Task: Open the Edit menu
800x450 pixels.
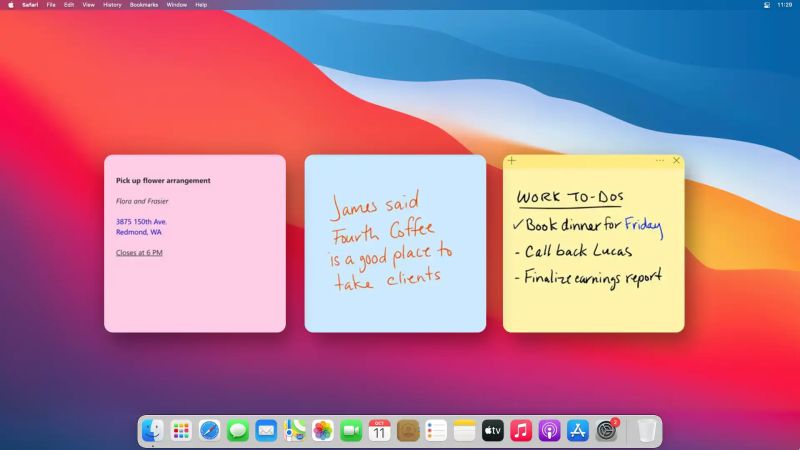Action: [69, 5]
